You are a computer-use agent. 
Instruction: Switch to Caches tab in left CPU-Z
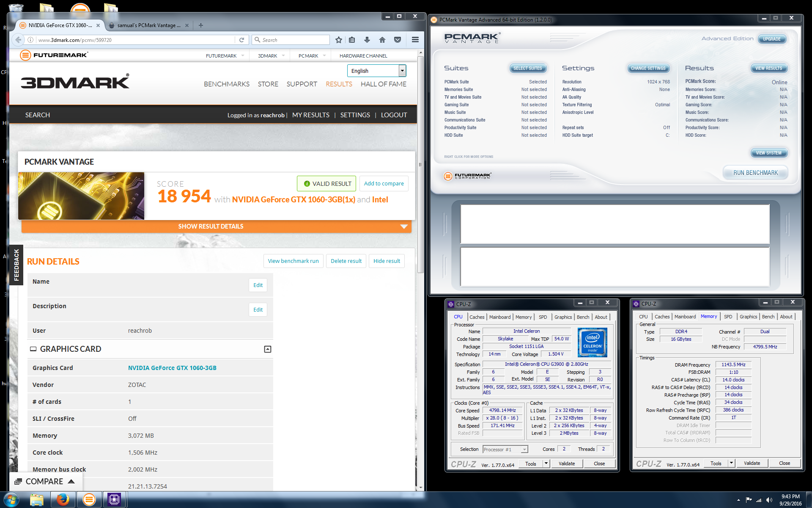point(477,317)
